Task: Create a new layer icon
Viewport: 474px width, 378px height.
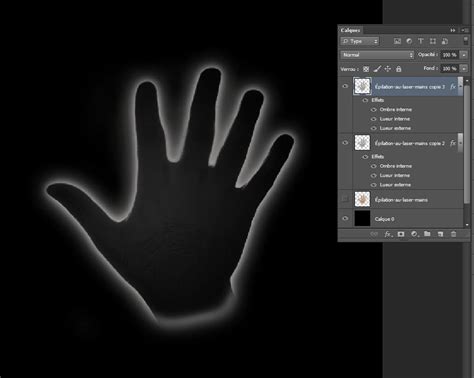Action: (440, 234)
